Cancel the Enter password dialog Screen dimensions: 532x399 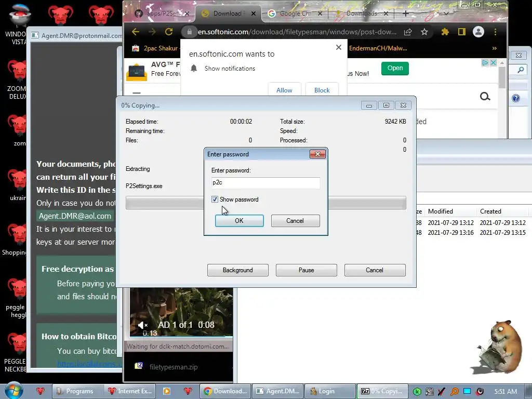295,220
